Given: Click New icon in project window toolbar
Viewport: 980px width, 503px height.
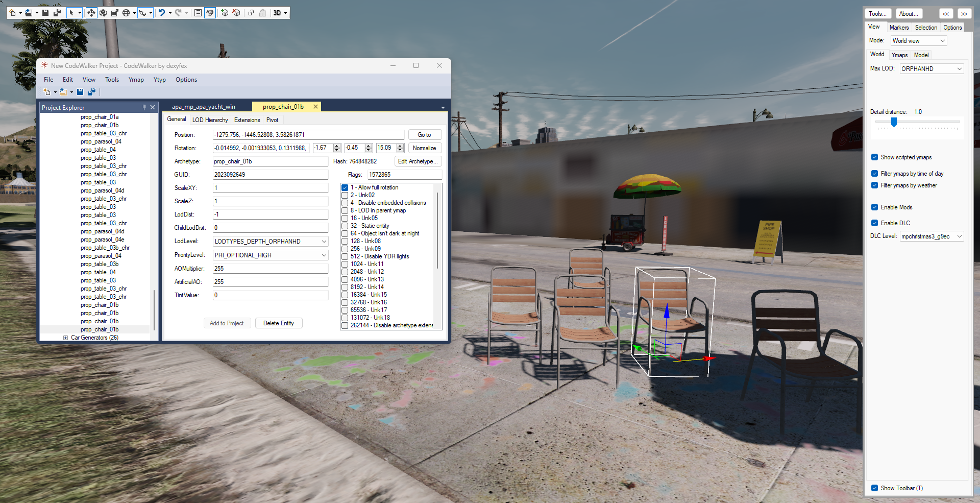Looking at the screenshot, I should point(47,92).
